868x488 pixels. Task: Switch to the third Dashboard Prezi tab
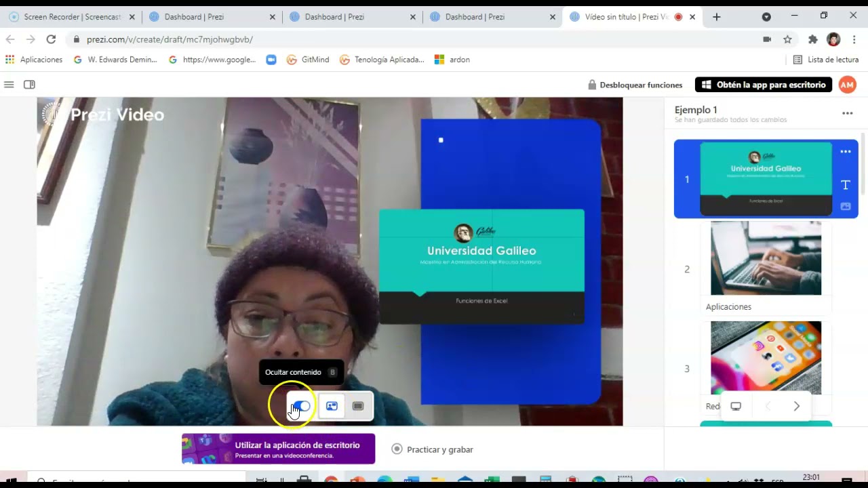click(x=492, y=17)
